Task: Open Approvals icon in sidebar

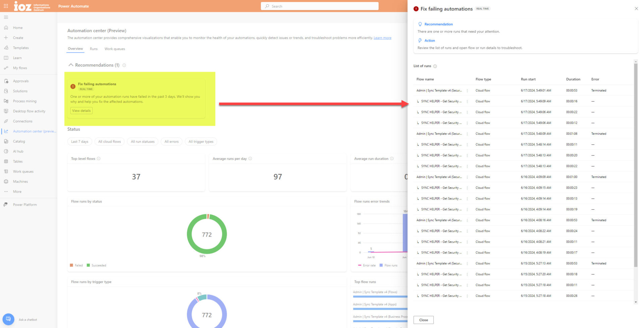Action: [6, 81]
